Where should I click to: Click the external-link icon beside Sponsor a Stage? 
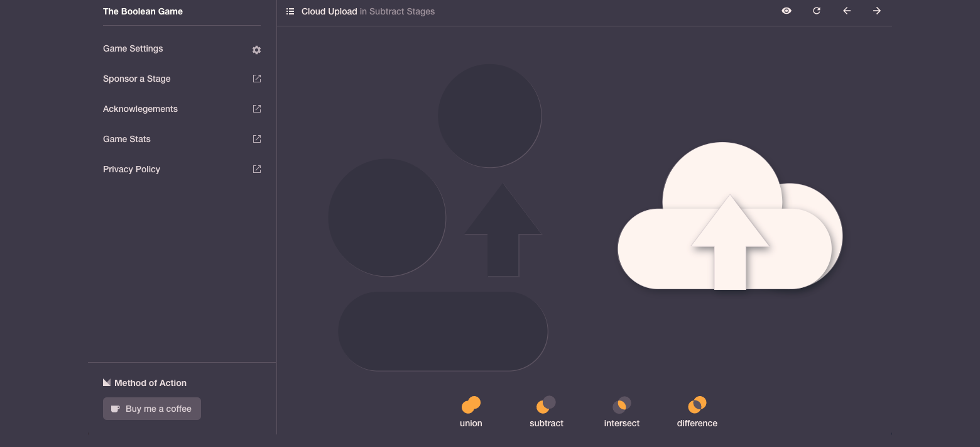point(256,79)
